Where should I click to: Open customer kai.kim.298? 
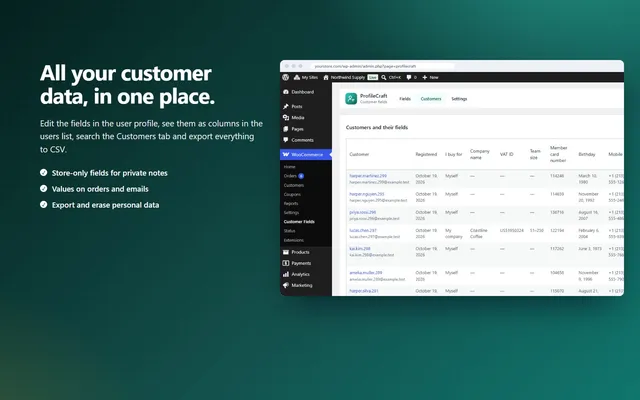click(360, 249)
